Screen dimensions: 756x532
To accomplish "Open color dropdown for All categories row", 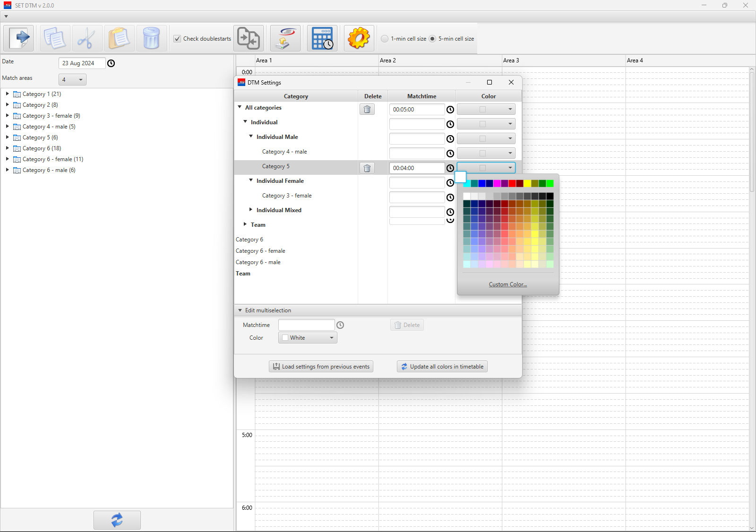I will pos(486,109).
